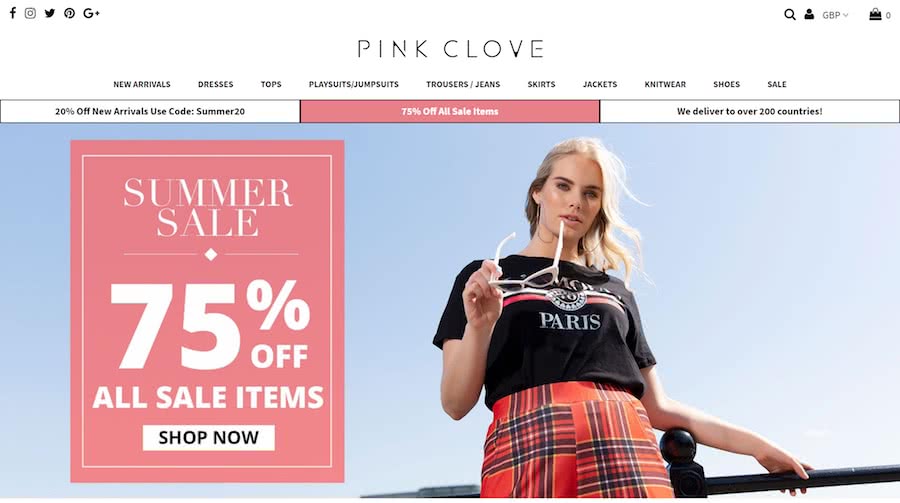This screenshot has width=900, height=503.
Task: Go to the Dresses category
Action: pos(216,84)
